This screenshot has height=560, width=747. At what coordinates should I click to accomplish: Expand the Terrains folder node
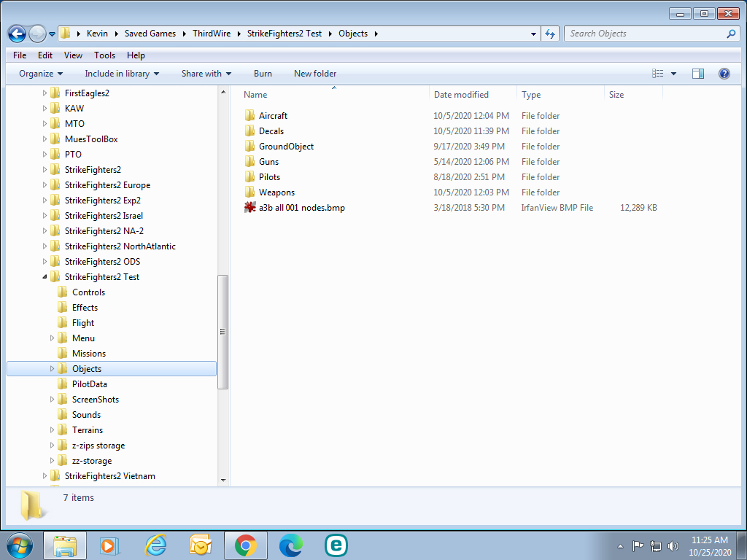coord(53,430)
